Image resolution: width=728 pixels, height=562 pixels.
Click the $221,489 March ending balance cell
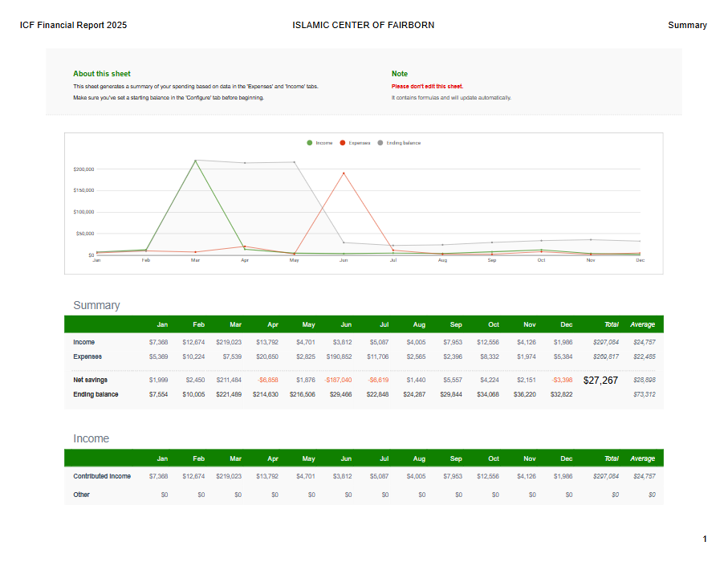point(228,394)
